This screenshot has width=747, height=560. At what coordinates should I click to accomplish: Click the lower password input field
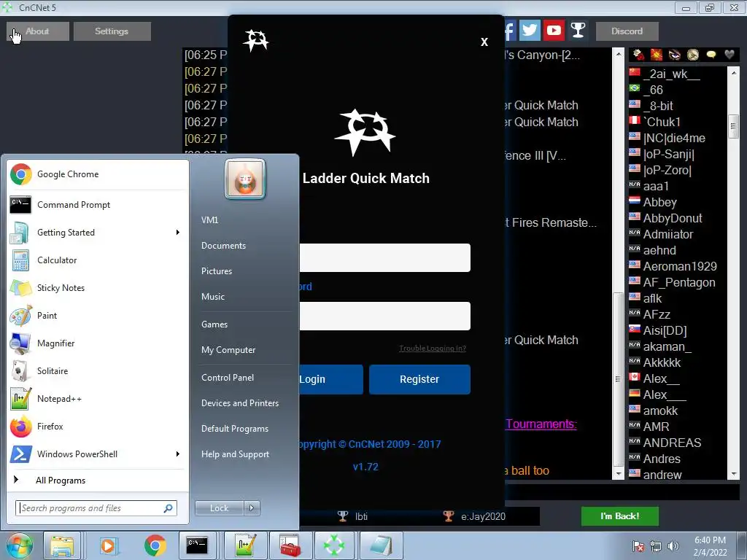(x=384, y=316)
